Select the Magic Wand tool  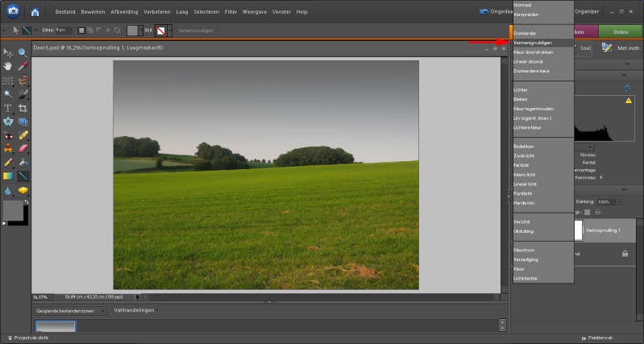coord(8,94)
